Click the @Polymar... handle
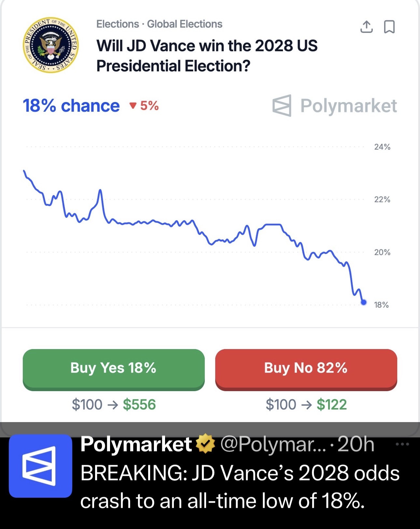This screenshot has width=420, height=529. pyautogui.click(x=273, y=444)
